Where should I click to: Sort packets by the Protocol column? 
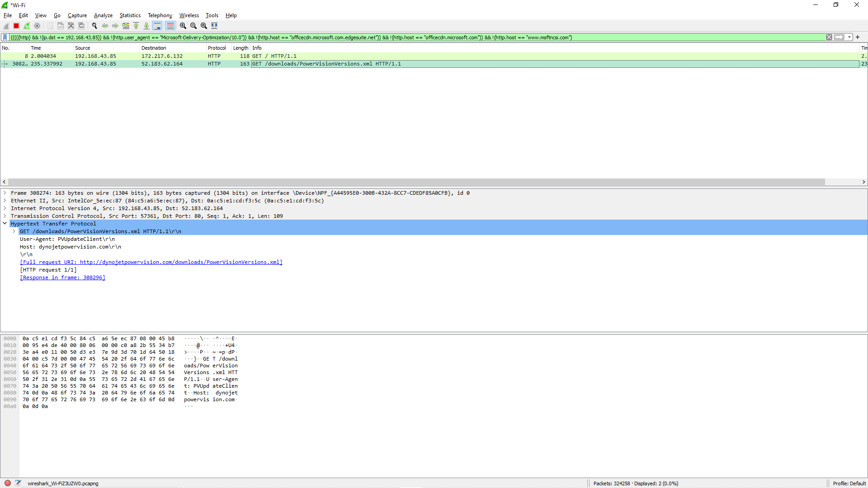[219, 48]
